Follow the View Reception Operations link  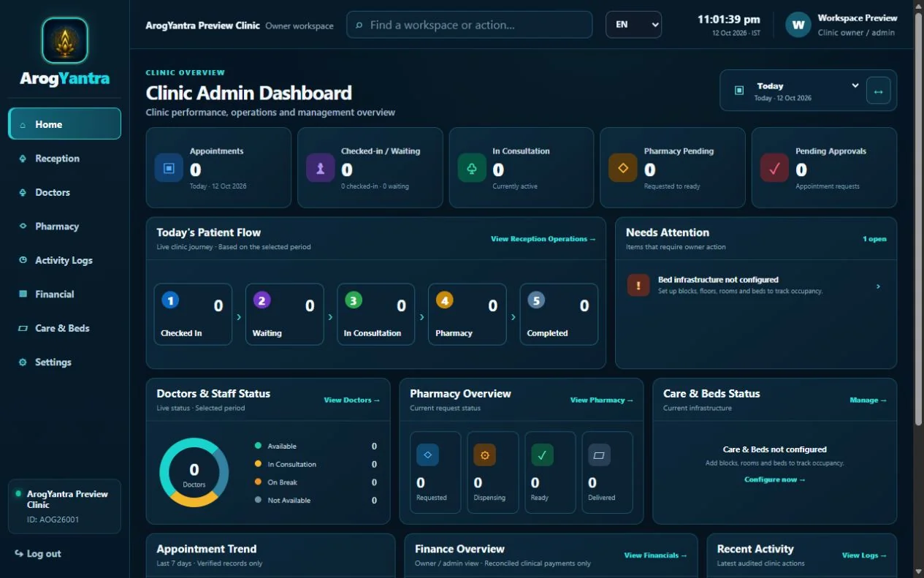[543, 239]
